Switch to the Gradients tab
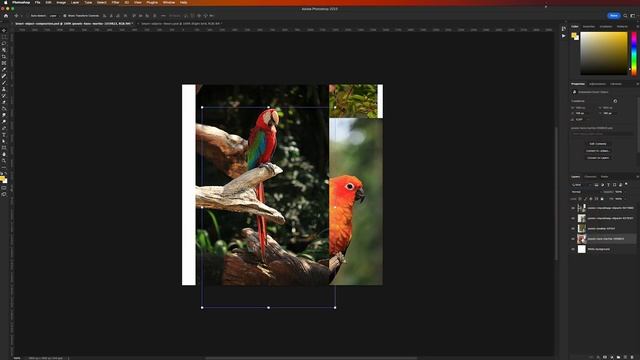 [606, 27]
